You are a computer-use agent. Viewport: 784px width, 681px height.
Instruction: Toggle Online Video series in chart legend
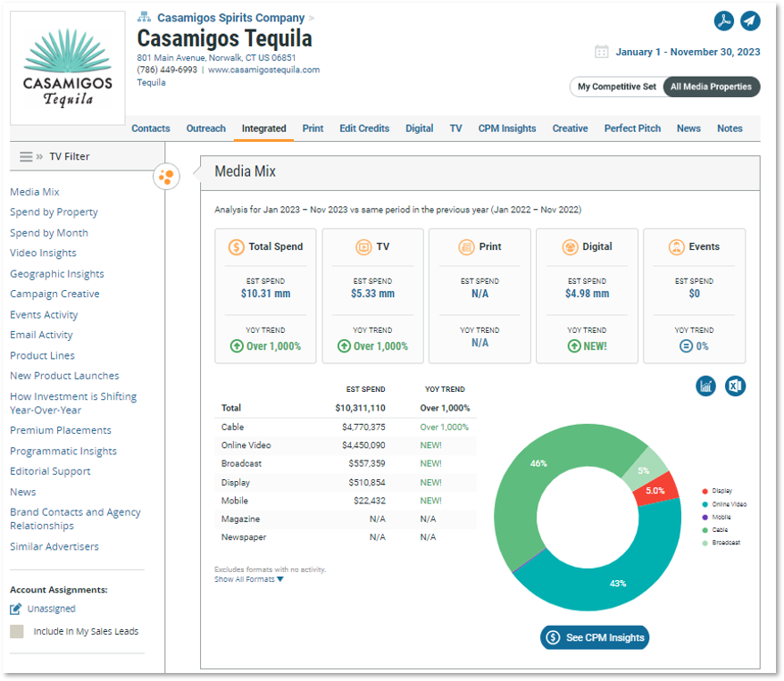(x=724, y=504)
